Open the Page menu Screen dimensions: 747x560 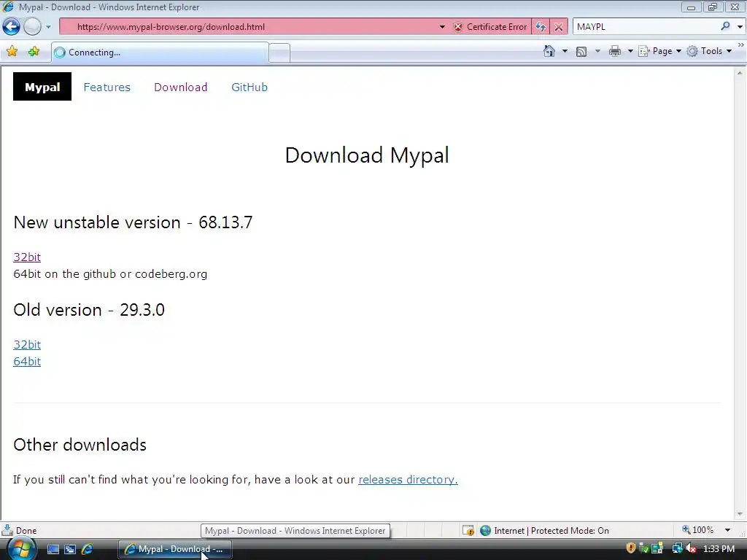point(659,51)
